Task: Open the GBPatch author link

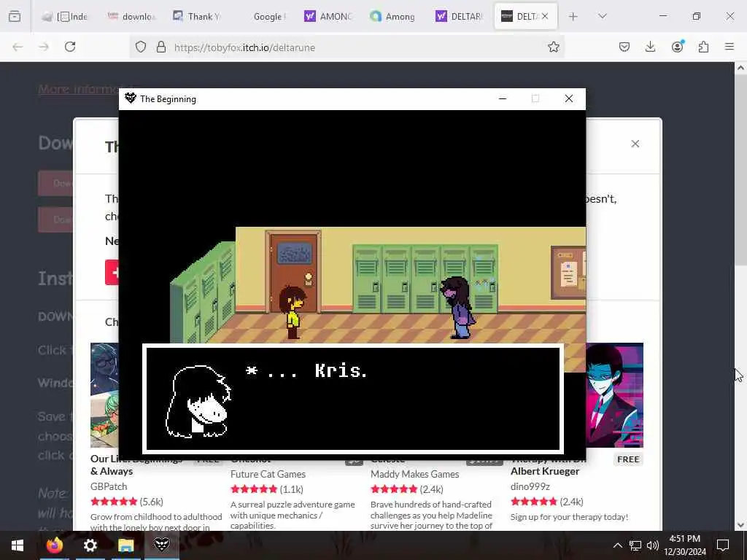Action: pos(109,486)
